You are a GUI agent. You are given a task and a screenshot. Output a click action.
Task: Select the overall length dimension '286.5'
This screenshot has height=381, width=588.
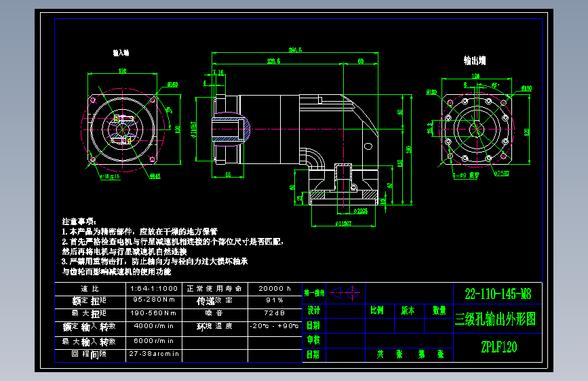point(295,50)
